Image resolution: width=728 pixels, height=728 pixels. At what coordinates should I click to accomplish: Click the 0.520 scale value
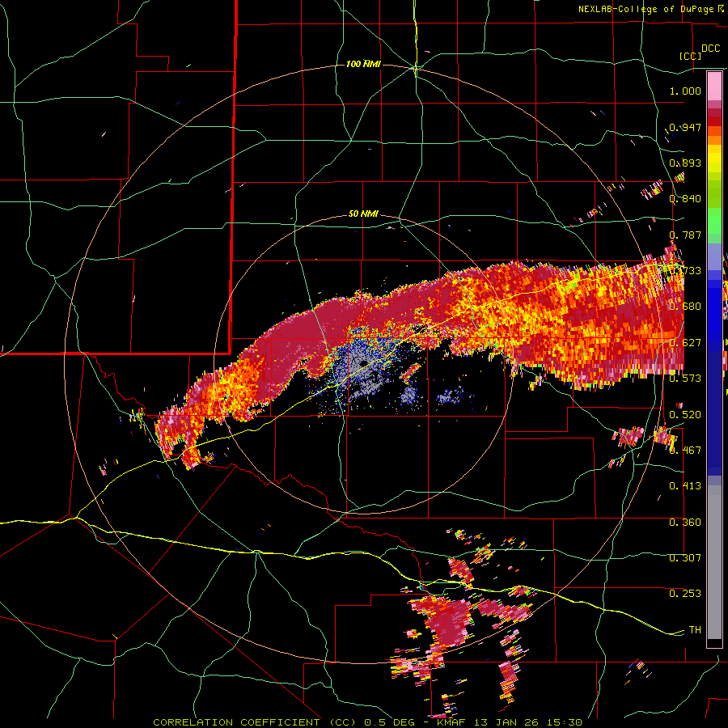click(685, 415)
